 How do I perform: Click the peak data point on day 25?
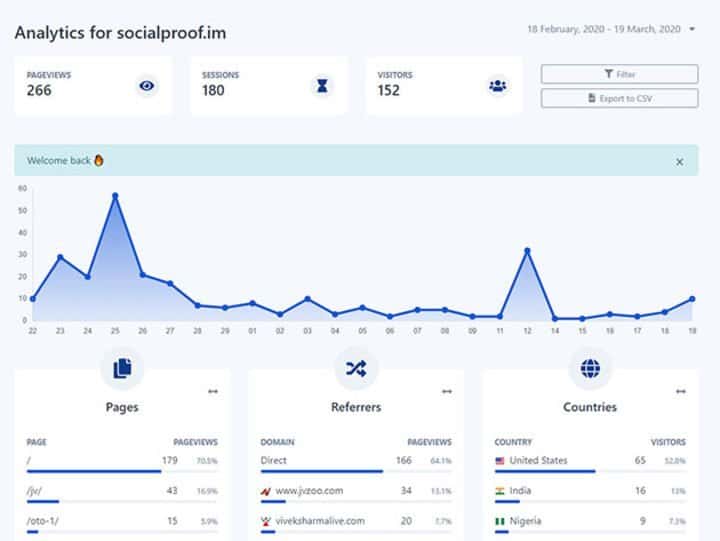pos(115,196)
